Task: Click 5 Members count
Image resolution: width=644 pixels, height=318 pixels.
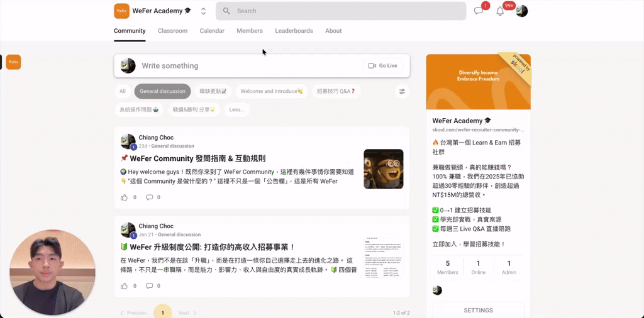Action: click(x=448, y=267)
